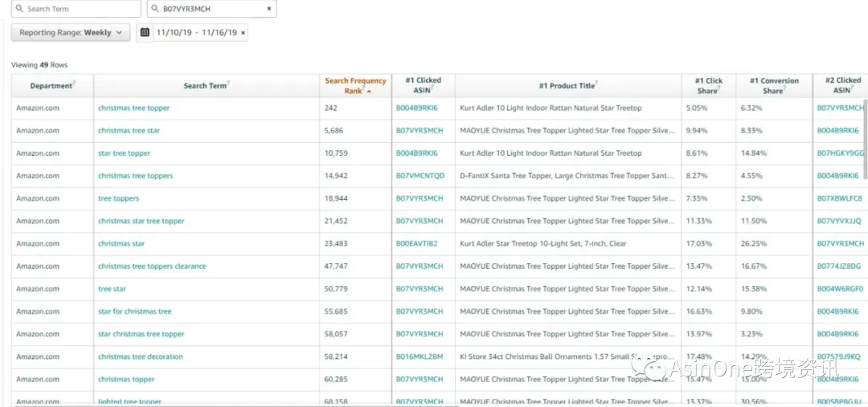Open #2 ASIN B07HGKY9GG link

pyautogui.click(x=841, y=153)
